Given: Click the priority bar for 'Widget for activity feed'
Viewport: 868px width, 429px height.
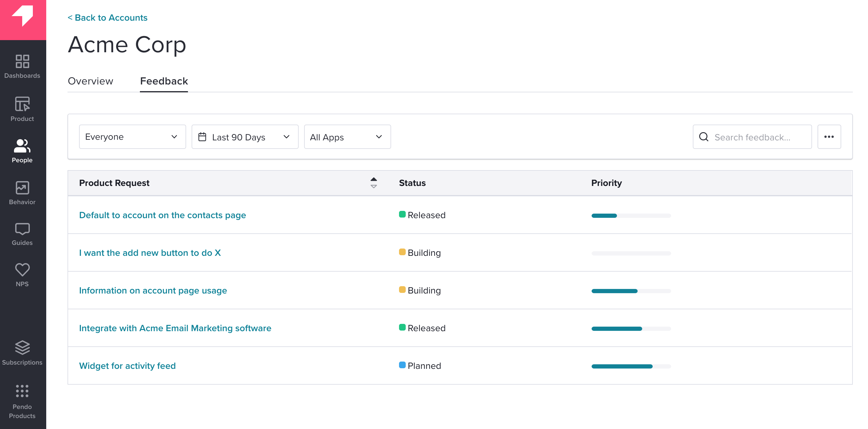Looking at the screenshot, I should [631, 367].
